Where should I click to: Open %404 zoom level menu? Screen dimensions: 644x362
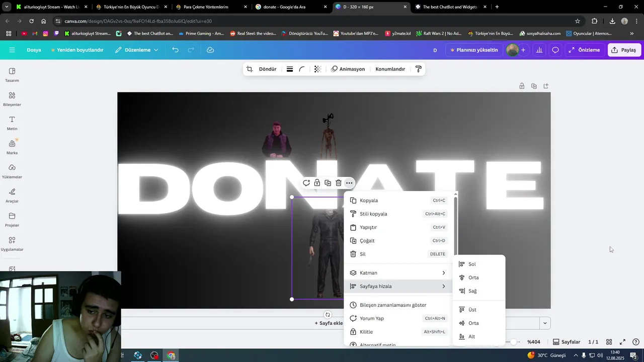point(533,342)
